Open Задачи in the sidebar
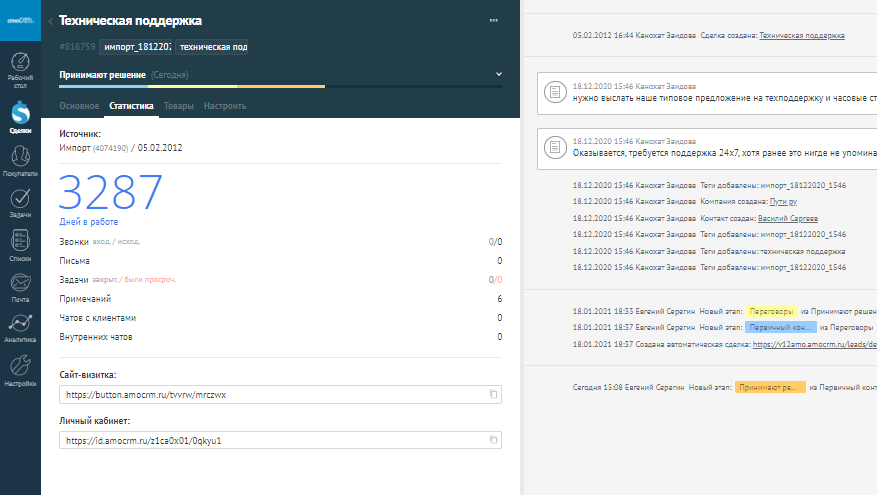877x495 pixels. [20, 203]
